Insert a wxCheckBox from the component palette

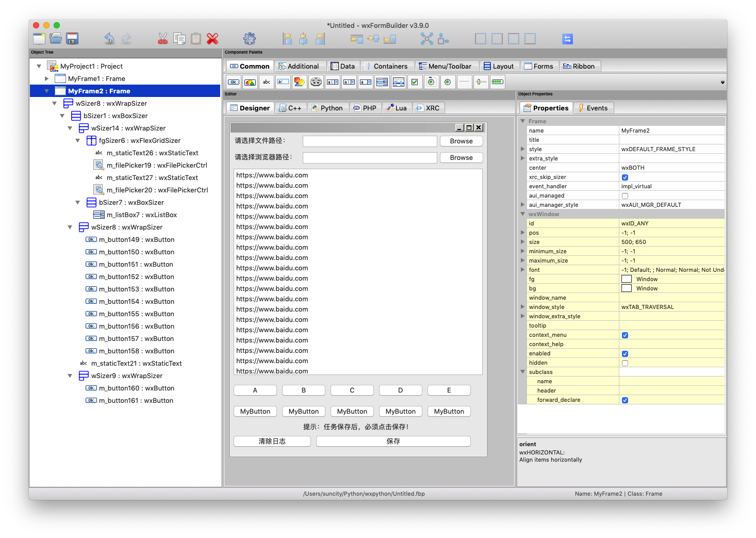[415, 81]
